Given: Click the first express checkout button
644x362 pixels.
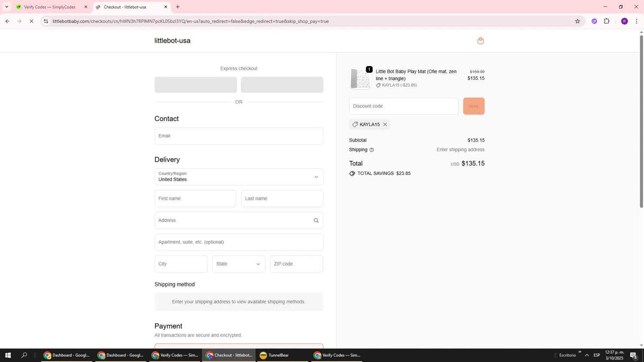Looking at the screenshot, I should [196, 85].
